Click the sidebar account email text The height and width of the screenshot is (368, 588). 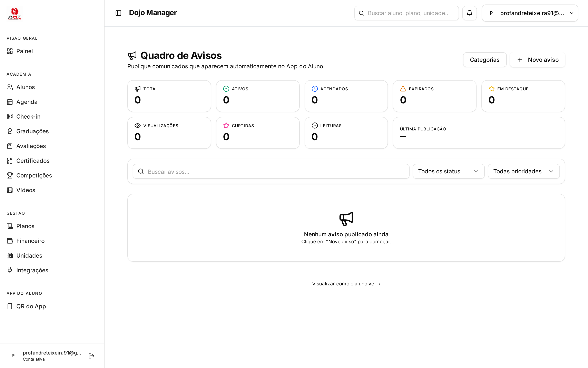[x=52, y=353]
